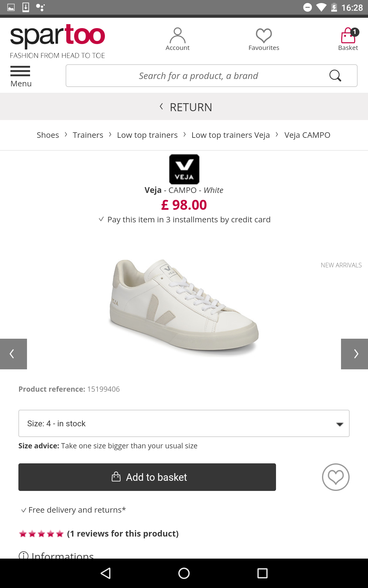
Task: Open Low top trainers breadcrumb
Action: pyautogui.click(x=147, y=135)
